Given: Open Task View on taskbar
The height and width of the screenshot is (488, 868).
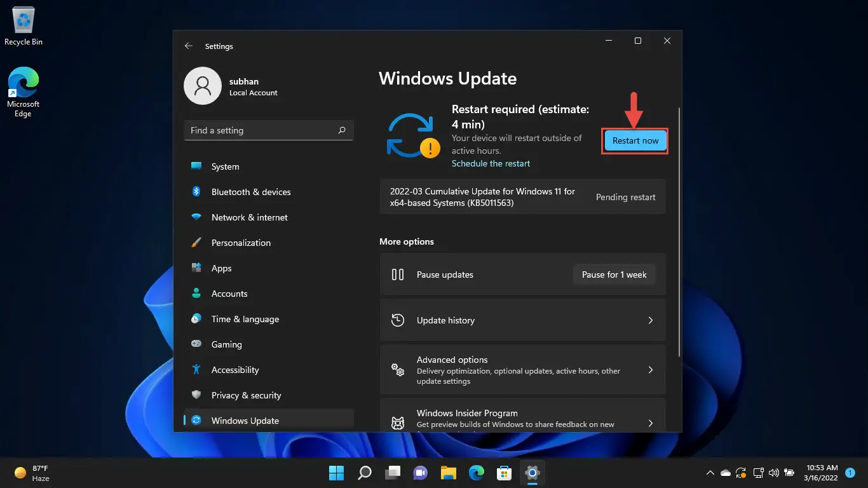Looking at the screenshot, I should click(x=393, y=473).
